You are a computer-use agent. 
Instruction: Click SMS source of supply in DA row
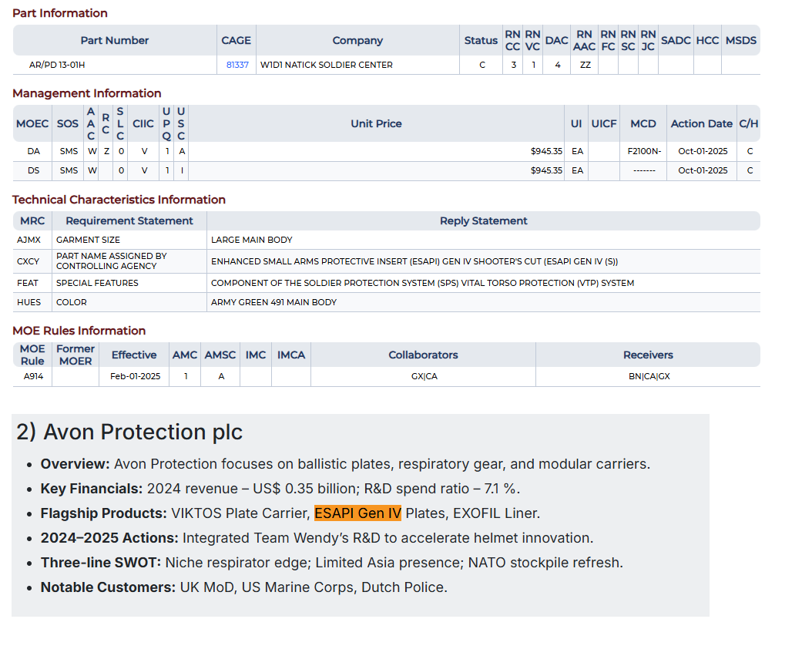click(x=69, y=151)
